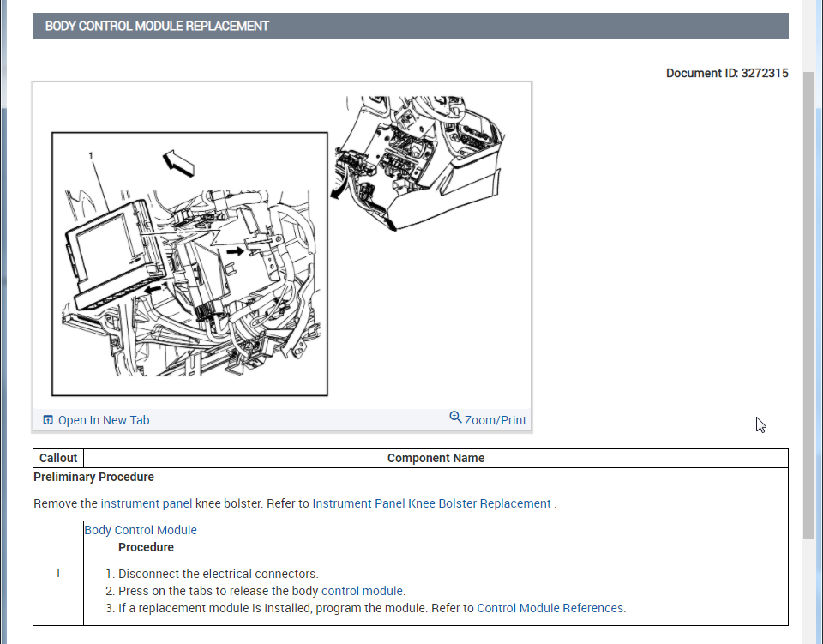Open Instrument Panel Knee Bolster Replacement link
Screen dimensions: 823x644
point(431,503)
